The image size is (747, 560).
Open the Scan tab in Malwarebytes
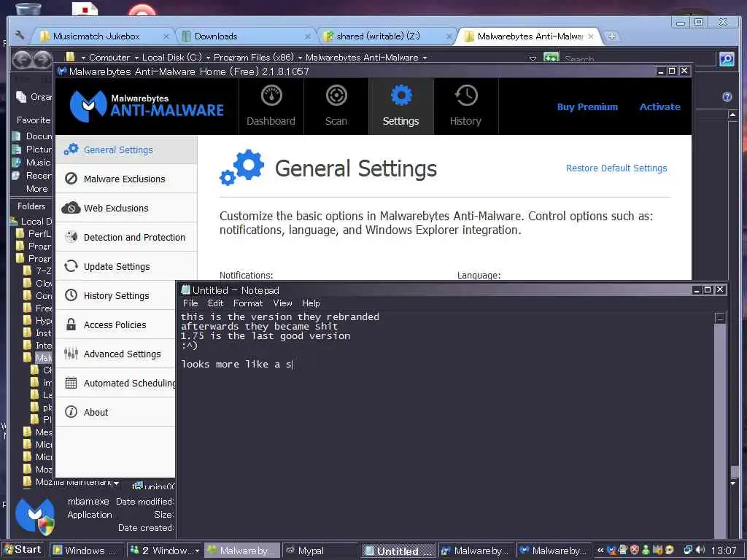(336, 106)
